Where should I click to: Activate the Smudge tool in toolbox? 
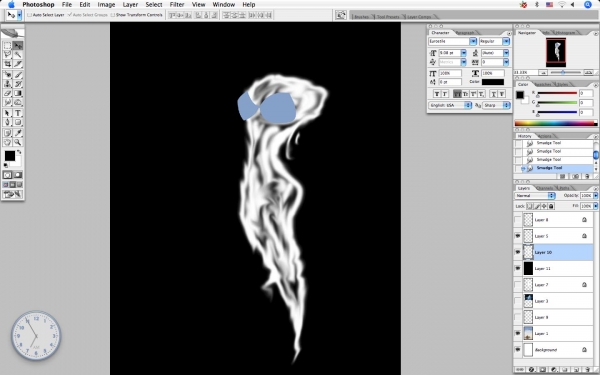[x=7, y=102]
